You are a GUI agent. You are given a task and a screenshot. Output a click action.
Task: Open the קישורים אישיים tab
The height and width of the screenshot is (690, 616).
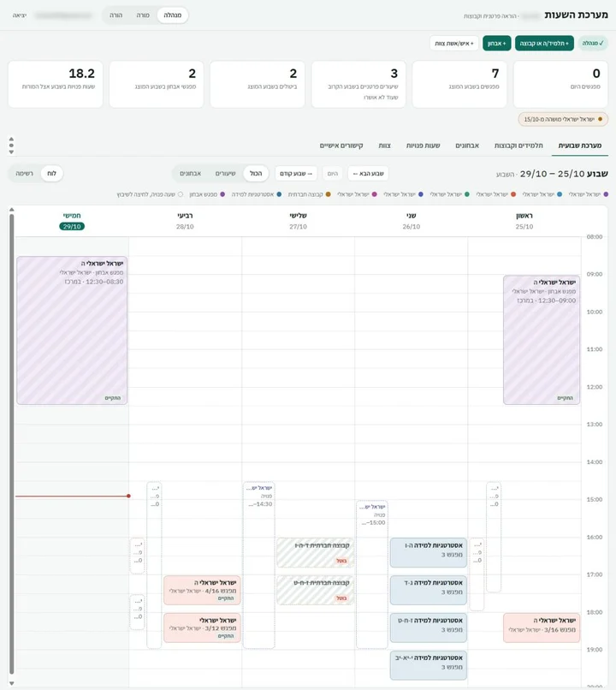[x=341, y=146]
